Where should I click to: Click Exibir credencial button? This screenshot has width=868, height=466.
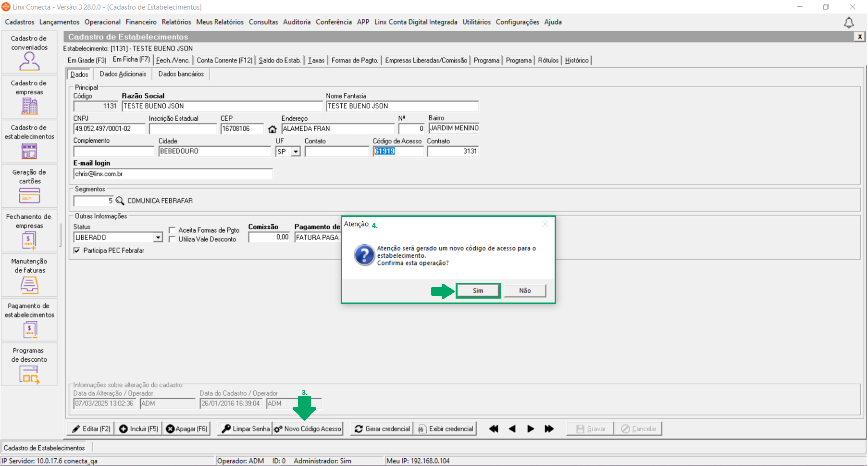point(446,429)
